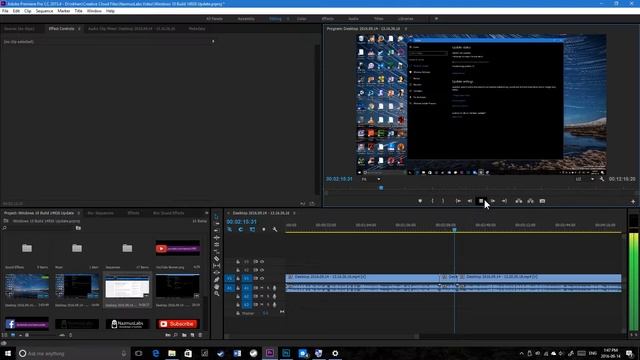Click Mark Out in program monitor
640x360 pixels.
(x=443, y=201)
